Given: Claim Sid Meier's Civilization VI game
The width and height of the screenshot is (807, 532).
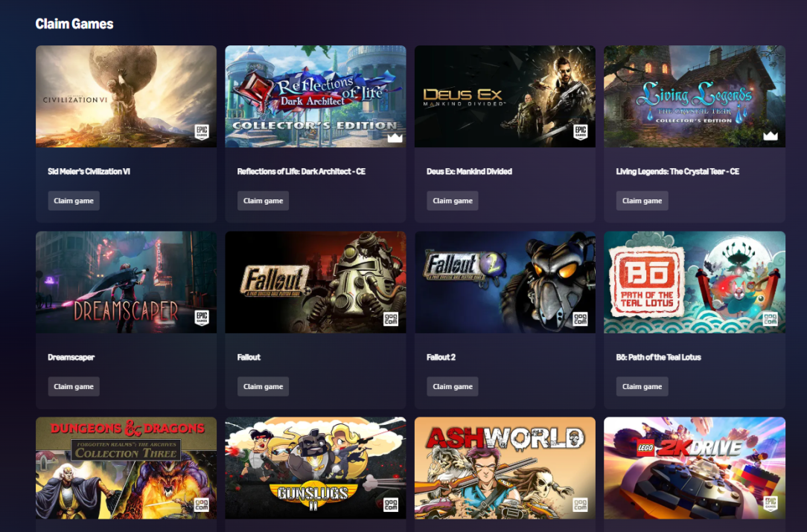Looking at the screenshot, I should pyautogui.click(x=74, y=201).
